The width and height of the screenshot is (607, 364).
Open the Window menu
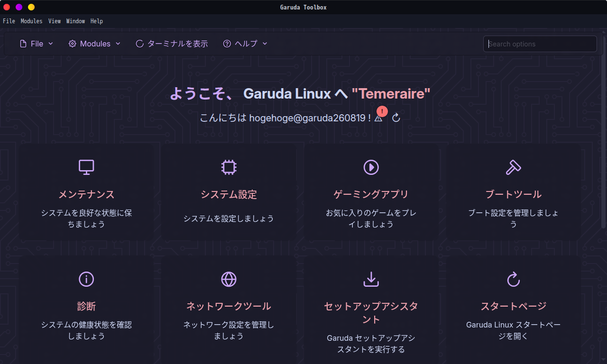(75, 21)
